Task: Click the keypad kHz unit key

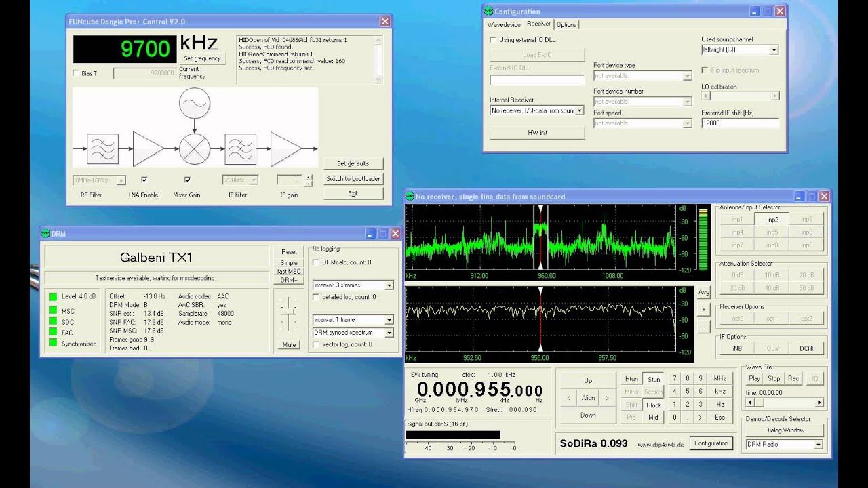Action: point(719,391)
